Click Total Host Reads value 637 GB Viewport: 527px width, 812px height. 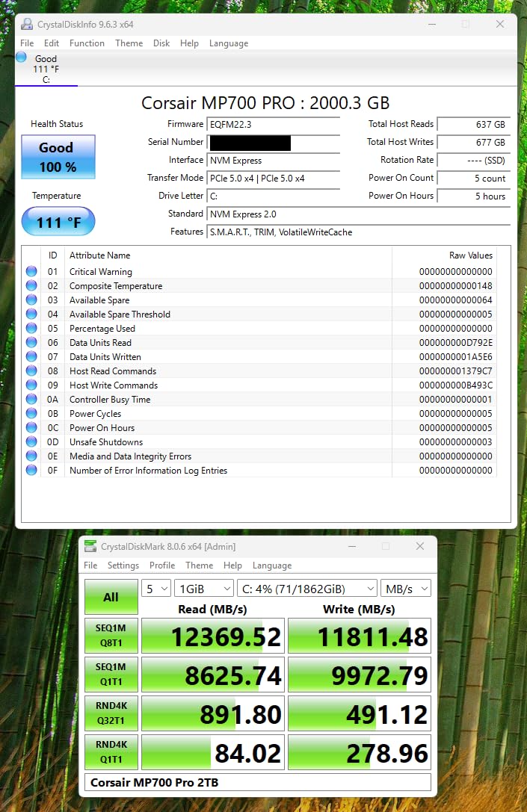pyautogui.click(x=474, y=124)
